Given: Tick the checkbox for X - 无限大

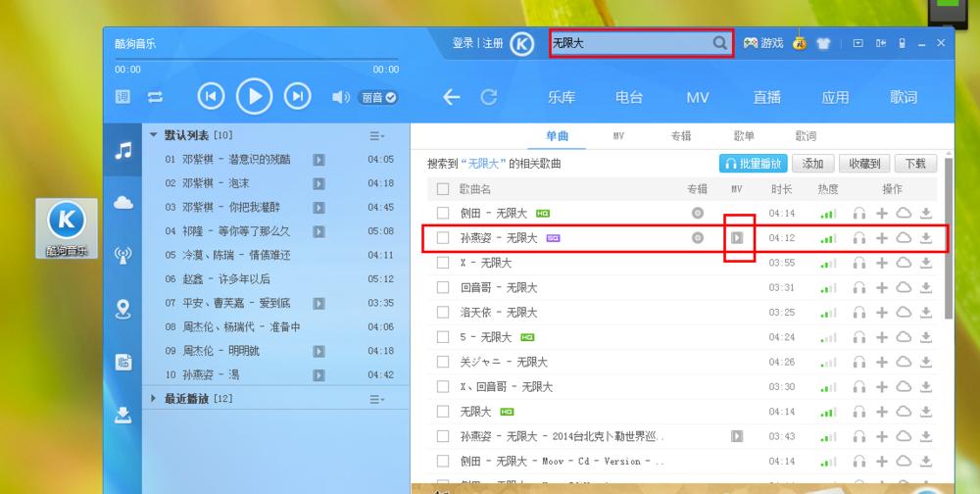Looking at the screenshot, I should [x=443, y=263].
